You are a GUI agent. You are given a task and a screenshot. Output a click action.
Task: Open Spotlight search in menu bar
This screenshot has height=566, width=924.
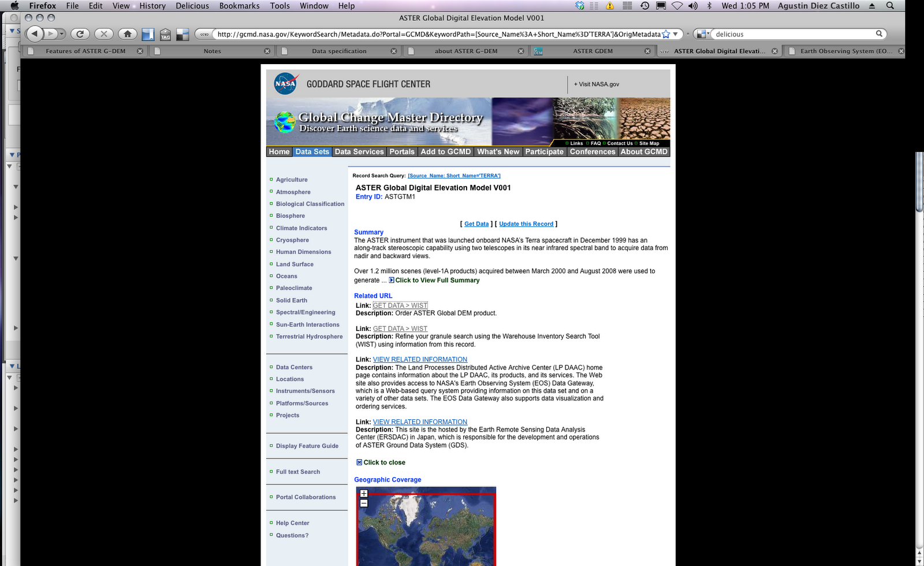tap(890, 6)
